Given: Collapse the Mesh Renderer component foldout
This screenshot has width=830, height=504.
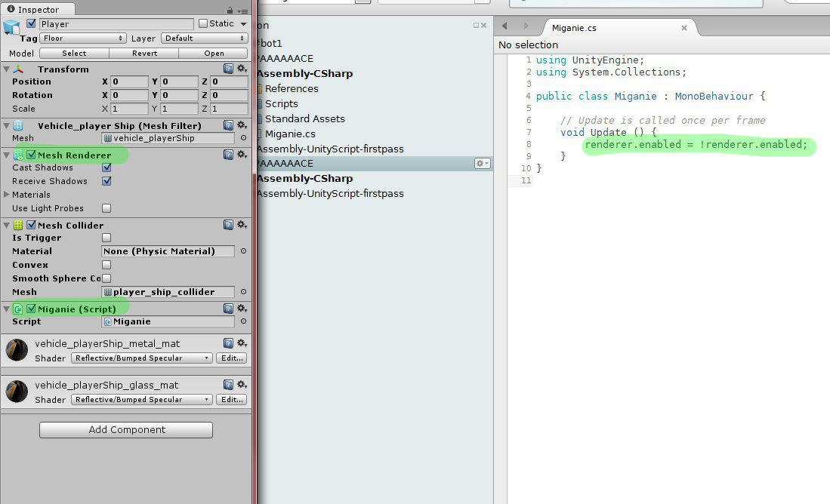Looking at the screenshot, I should pos(6,155).
